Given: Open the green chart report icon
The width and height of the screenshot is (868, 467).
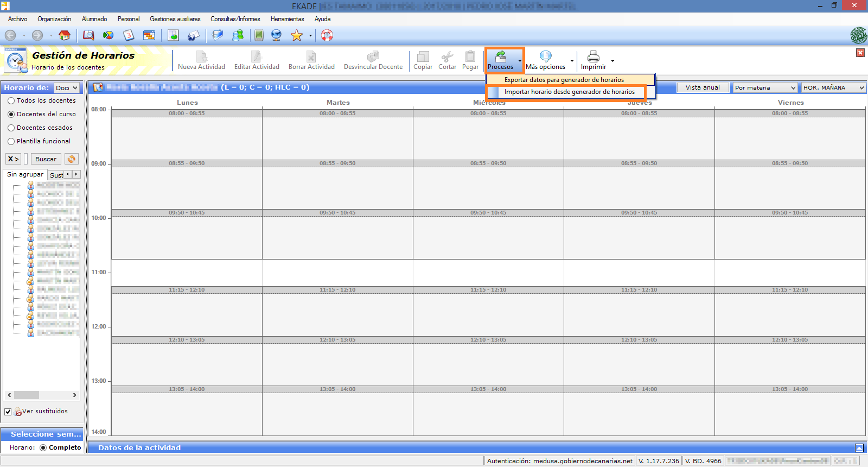Looking at the screenshot, I should 173,35.
